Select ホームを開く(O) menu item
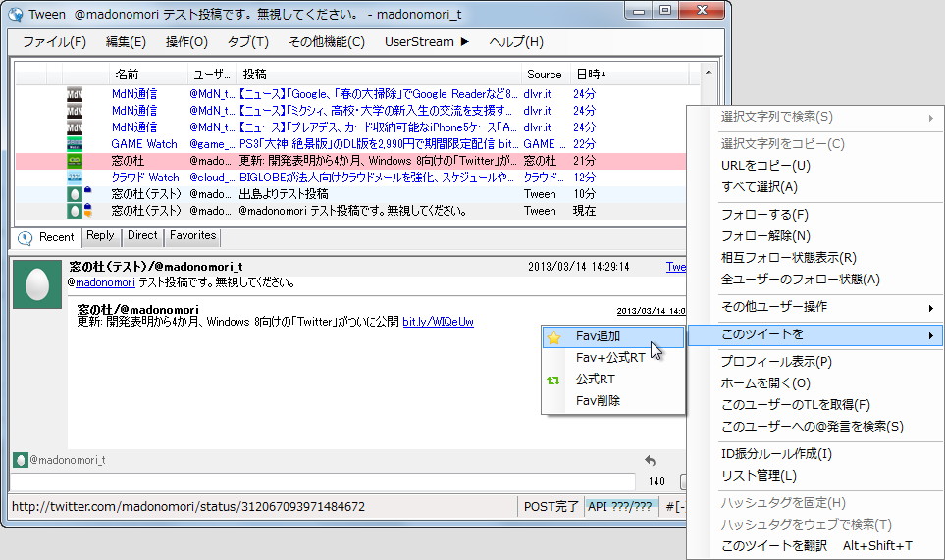This screenshot has width=945, height=560. pos(815,383)
